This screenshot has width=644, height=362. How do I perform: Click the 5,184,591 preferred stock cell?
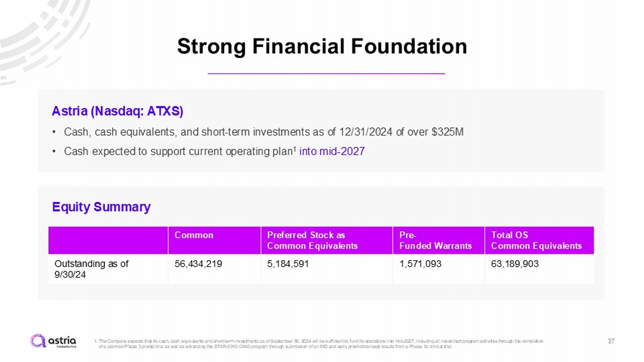(x=288, y=264)
